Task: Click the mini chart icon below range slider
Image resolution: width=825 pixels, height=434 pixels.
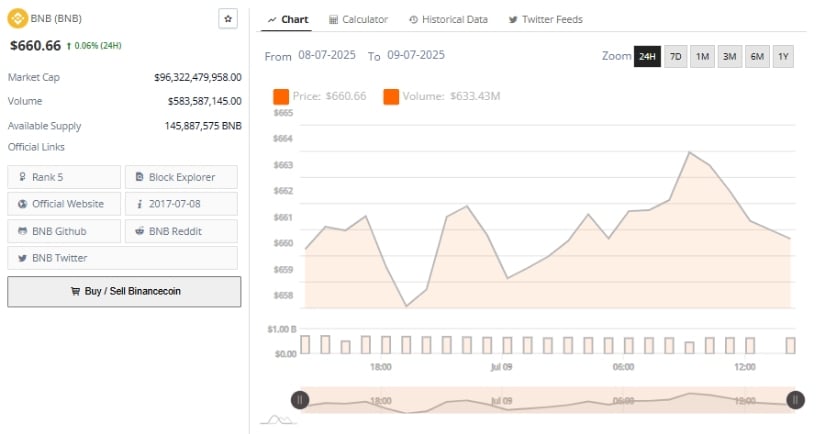Action: click(278, 420)
